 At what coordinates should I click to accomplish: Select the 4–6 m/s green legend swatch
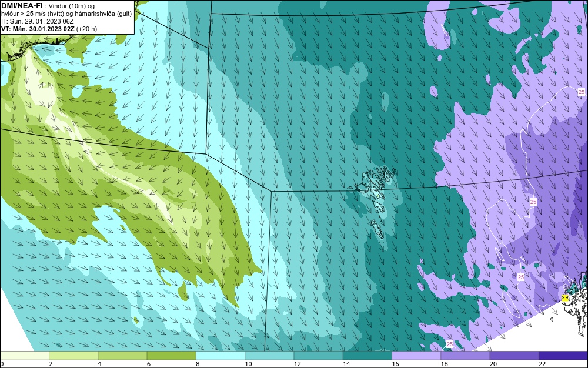pyautogui.click(x=122, y=355)
